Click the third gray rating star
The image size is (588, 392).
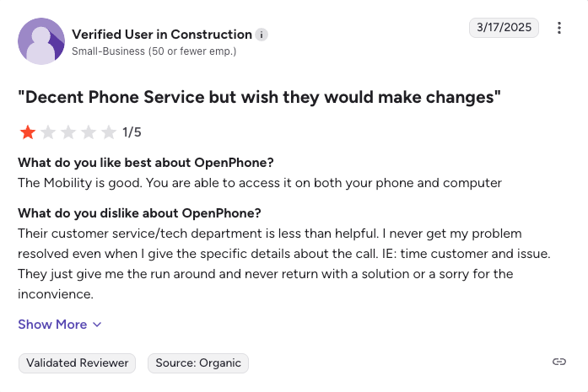click(x=68, y=132)
